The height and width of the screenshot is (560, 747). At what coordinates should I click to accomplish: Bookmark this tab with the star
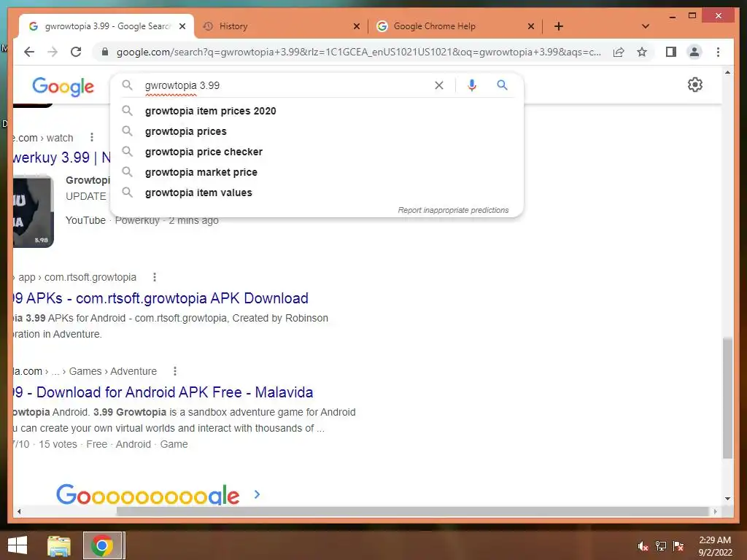[x=642, y=52]
